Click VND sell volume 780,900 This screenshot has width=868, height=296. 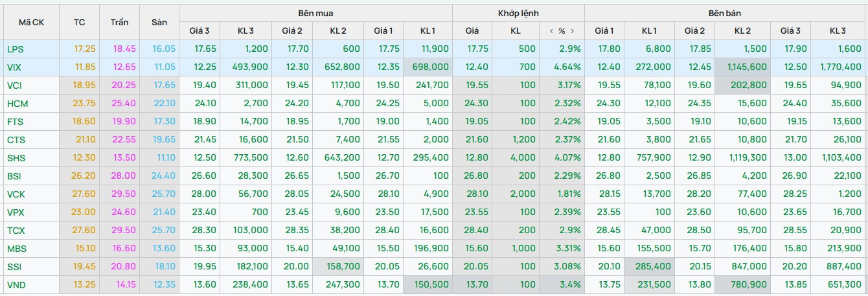click(x=748, y=285)
